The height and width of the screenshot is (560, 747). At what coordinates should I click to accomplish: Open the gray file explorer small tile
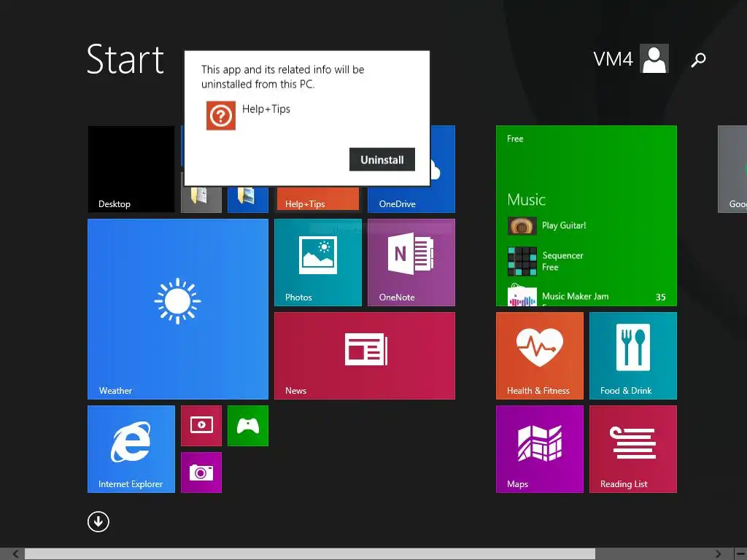coord(201,199)
